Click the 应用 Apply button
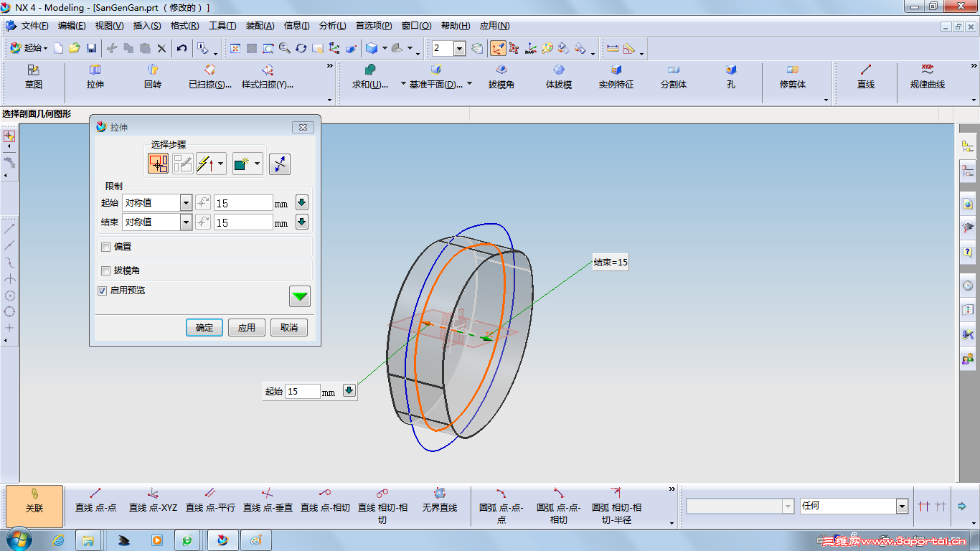Screen dimensions: 980x551 pos(247,328)
